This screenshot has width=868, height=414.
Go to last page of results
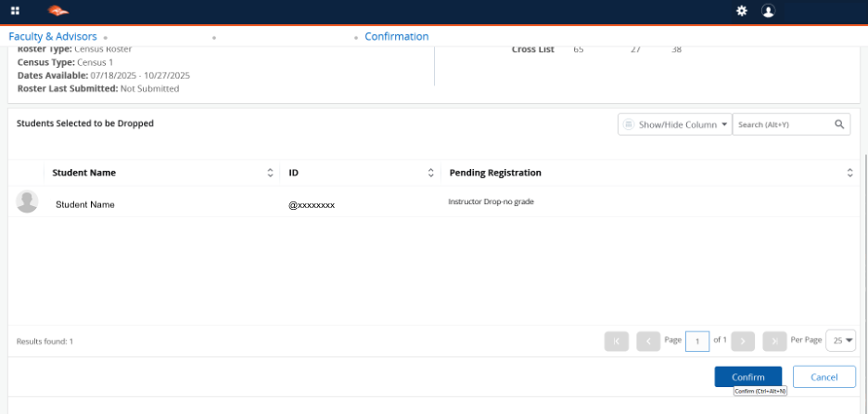(x=774, y=341)
